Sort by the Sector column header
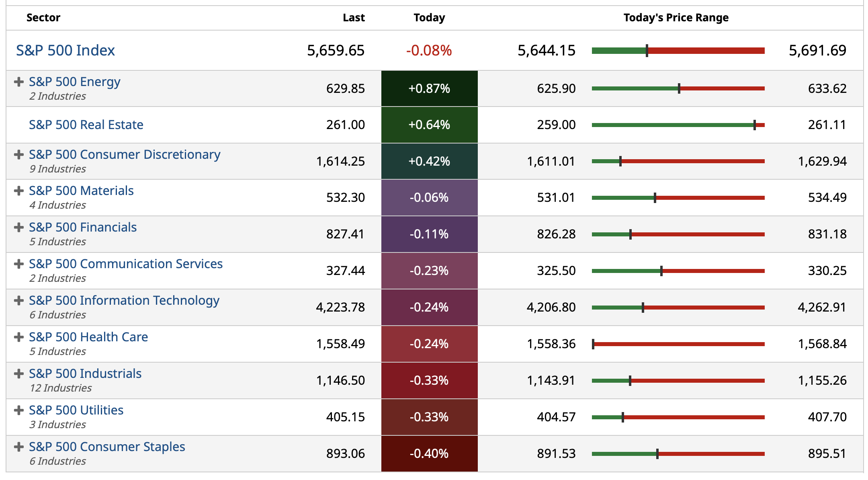868x480 pixels. (43, 18)
